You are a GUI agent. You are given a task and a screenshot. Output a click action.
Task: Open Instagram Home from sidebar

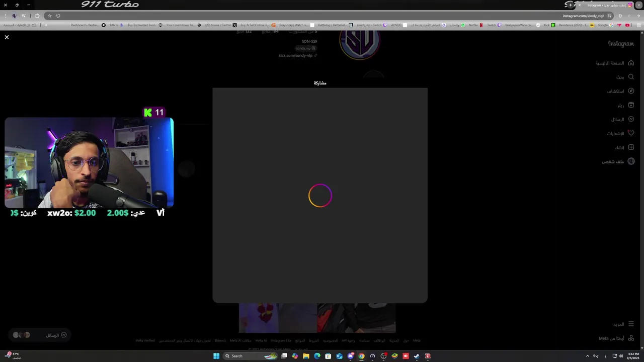pyautogui.click(x=615, y=63)
